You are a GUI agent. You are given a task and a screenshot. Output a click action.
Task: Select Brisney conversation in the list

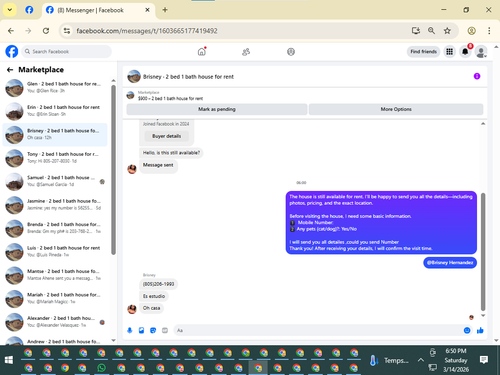point(55,134)
